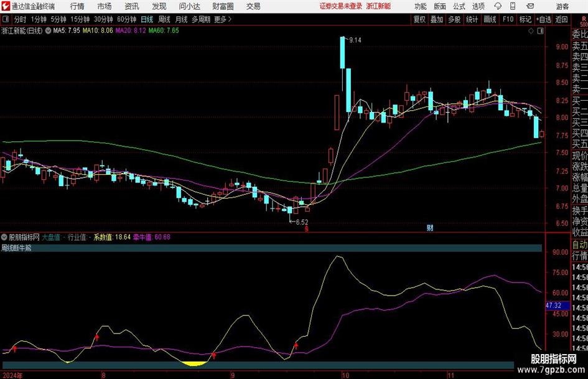Switch to the 15分钟 period tab
The height and width of the screenshot is (379, 588).
coord(80,19)
